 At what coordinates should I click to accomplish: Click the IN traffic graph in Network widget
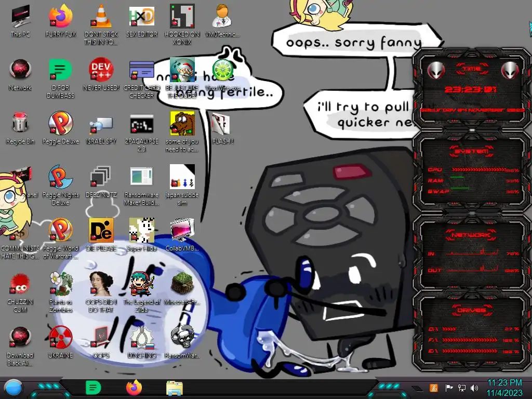472,252
